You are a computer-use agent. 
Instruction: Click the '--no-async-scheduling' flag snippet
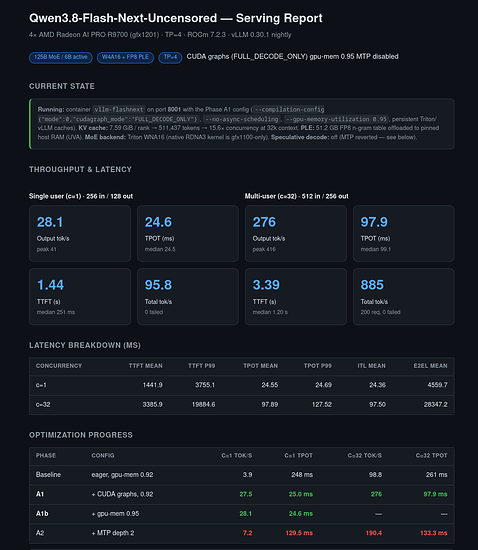(242, 119)
